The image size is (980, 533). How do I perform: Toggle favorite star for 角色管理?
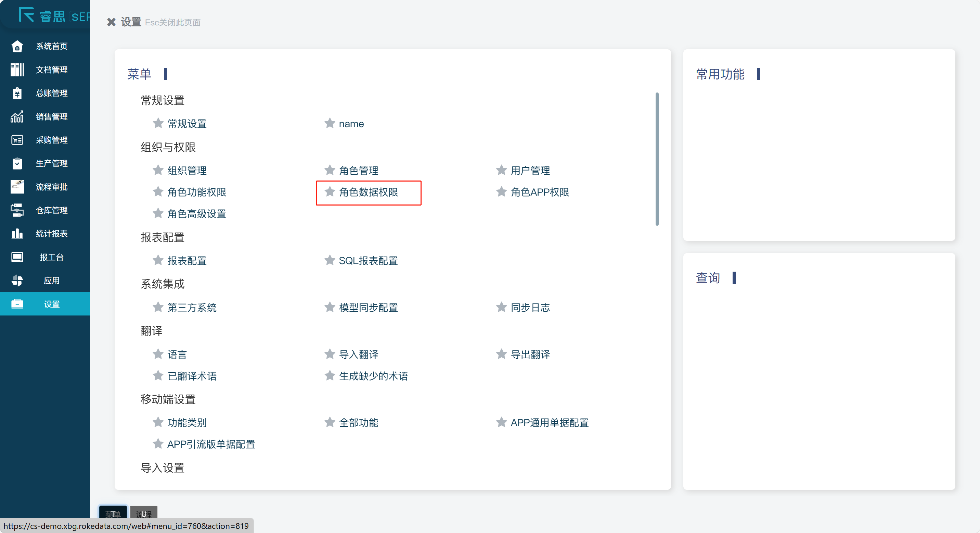330,170
